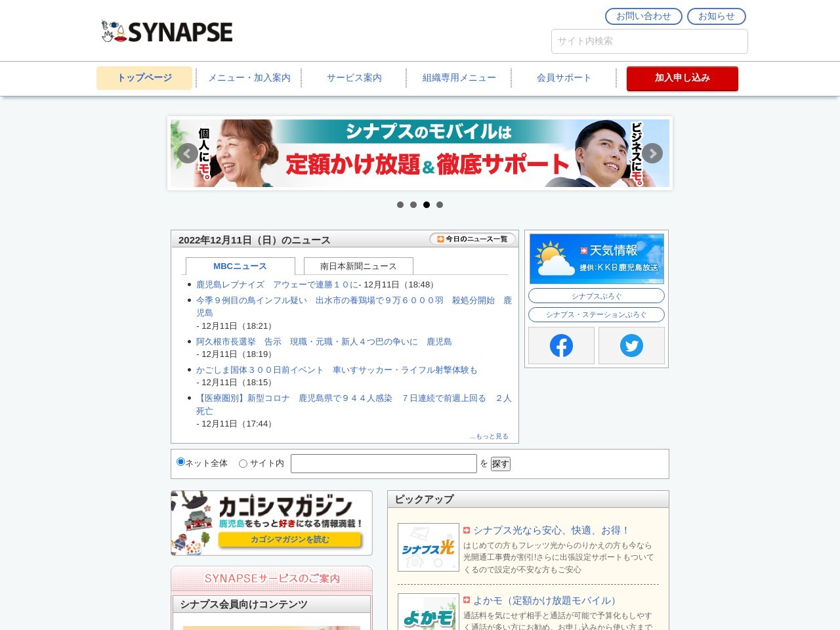Open the Twitter icon link
This screenshot has height=630, width=840.
[x=631, y=345]
